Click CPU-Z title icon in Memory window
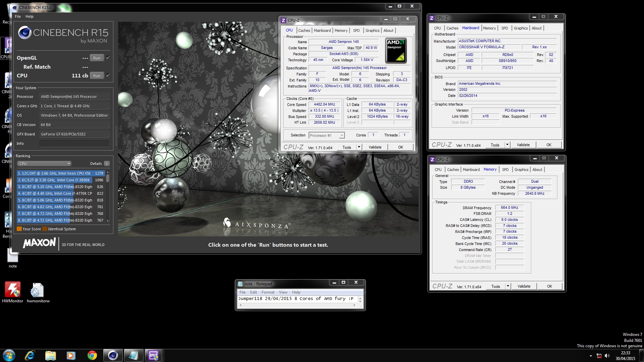 pyautogui.click(x=432, y=160)
